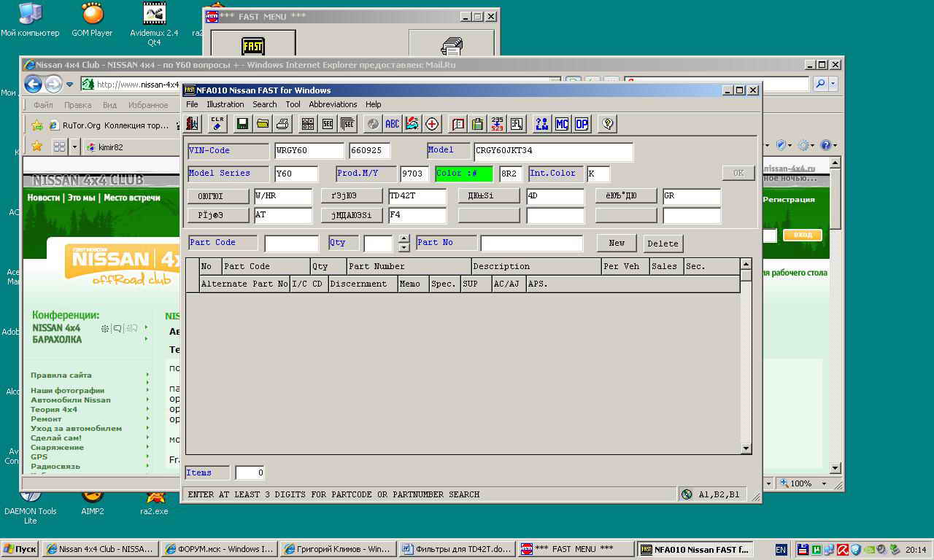Click the Delete button

tap(663, 244)
